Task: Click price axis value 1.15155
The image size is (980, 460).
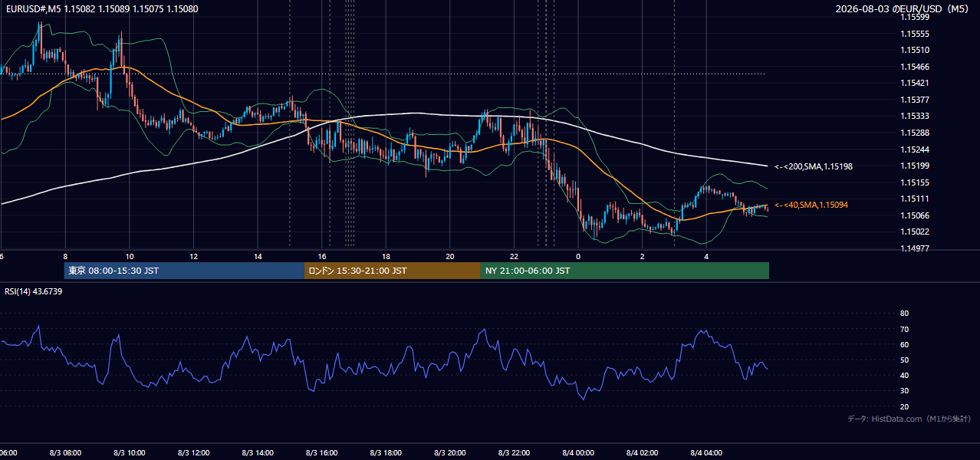Action: tap(914, 182)
